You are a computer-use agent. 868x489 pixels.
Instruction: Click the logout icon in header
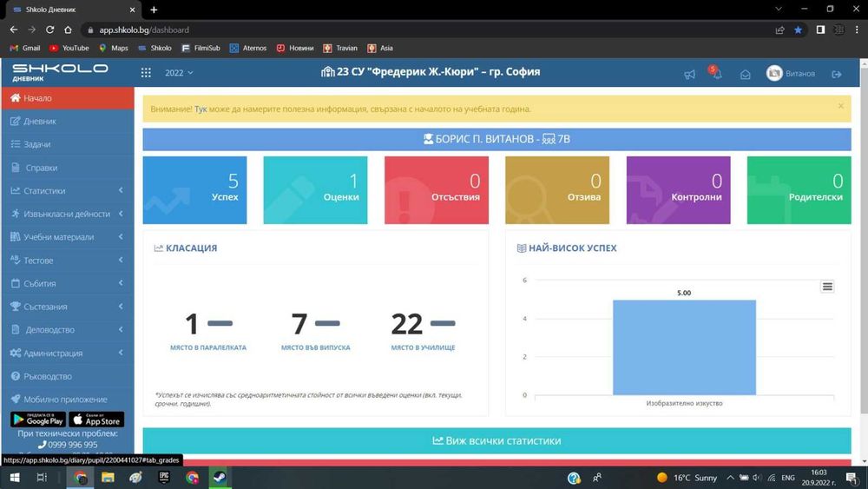(837, 74)
